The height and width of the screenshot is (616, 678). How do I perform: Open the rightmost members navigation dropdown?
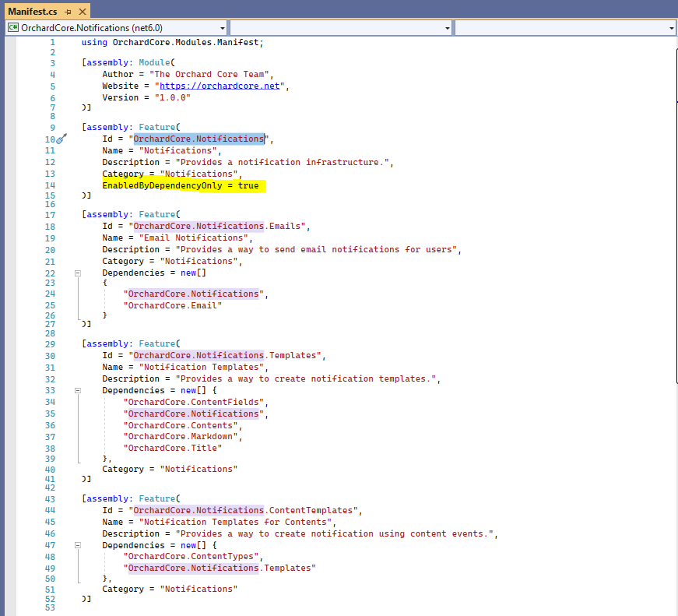coord(566,28)
